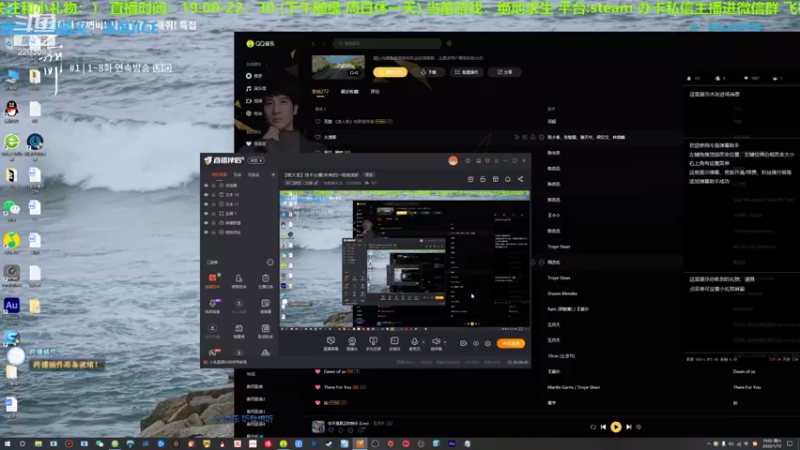Viewport: 800px width, 450px height.
Task: Click orange start-live button in streaming app
Action: click(511, 343)
